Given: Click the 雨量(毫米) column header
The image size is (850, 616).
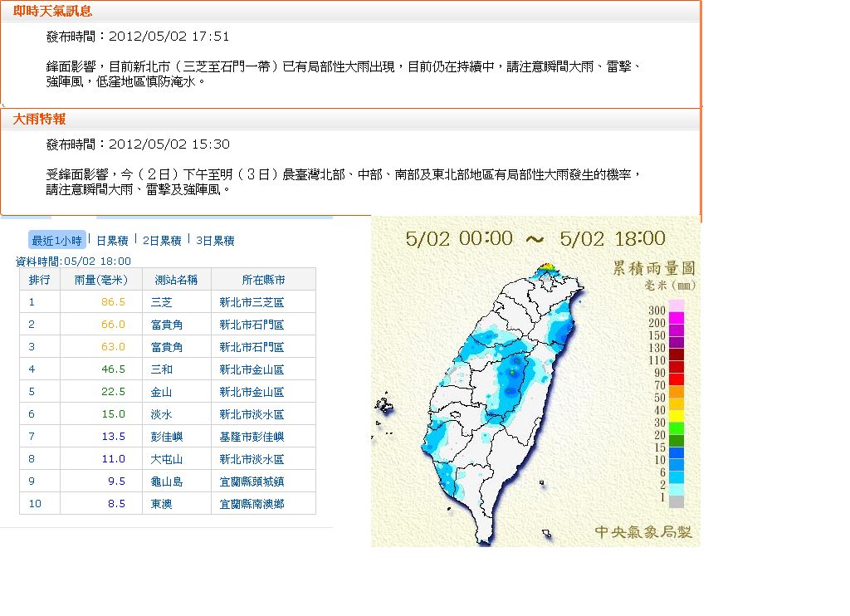Looking at the screenshot, I should (x=101, y=280).
